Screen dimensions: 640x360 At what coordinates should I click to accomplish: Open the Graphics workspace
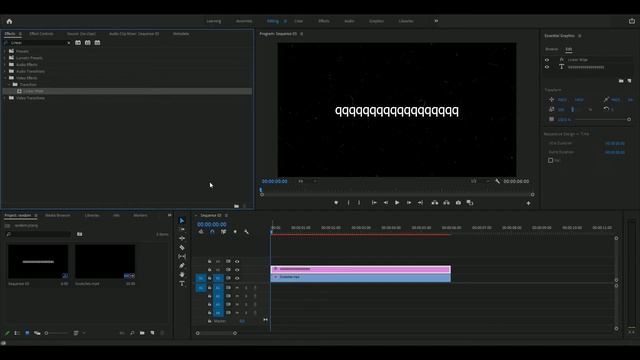(x=376, y=21)
